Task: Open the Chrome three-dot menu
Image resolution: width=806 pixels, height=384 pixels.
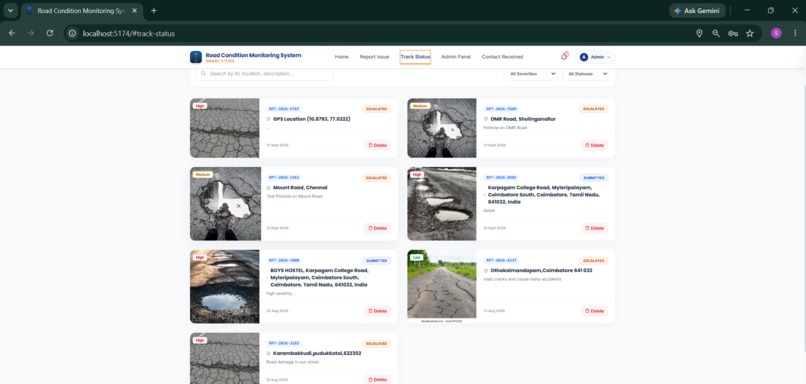Action: (795, 33)
